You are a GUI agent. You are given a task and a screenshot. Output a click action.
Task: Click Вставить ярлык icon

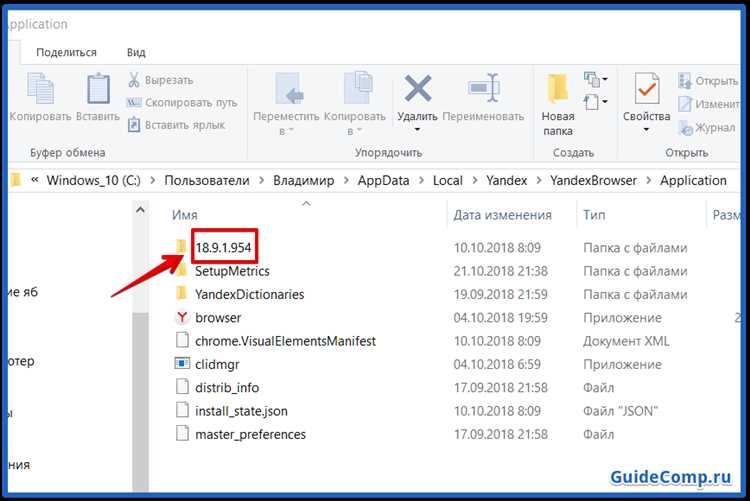[x=133, y=125]
